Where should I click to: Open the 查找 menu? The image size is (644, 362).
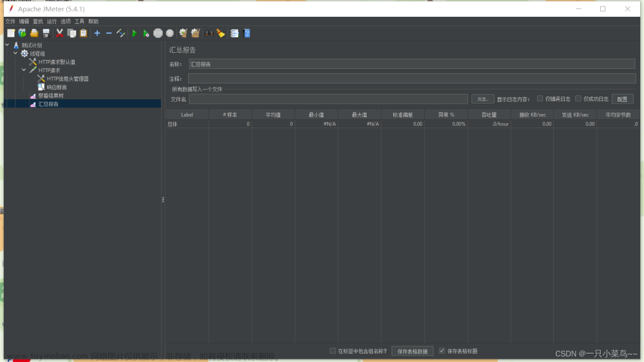pos(38,21)
